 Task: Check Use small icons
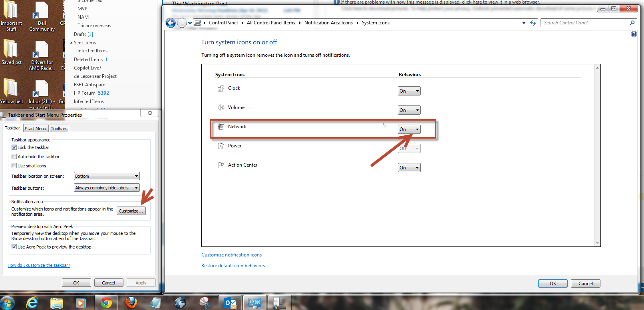tap(14, 166)
